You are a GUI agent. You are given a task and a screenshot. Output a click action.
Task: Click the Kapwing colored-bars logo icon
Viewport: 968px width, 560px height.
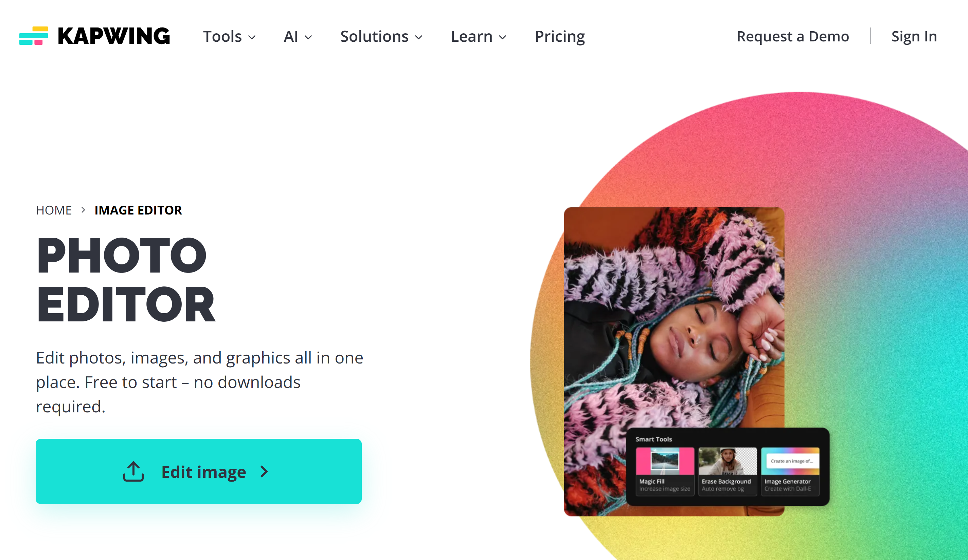[x=34, y=36]
